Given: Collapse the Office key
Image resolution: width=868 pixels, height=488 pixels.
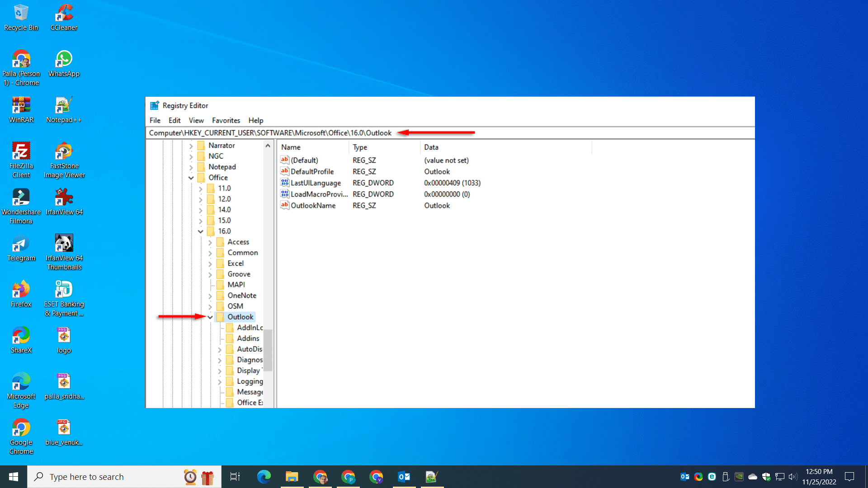Looking at the screenshot, I should coord(191,178).
